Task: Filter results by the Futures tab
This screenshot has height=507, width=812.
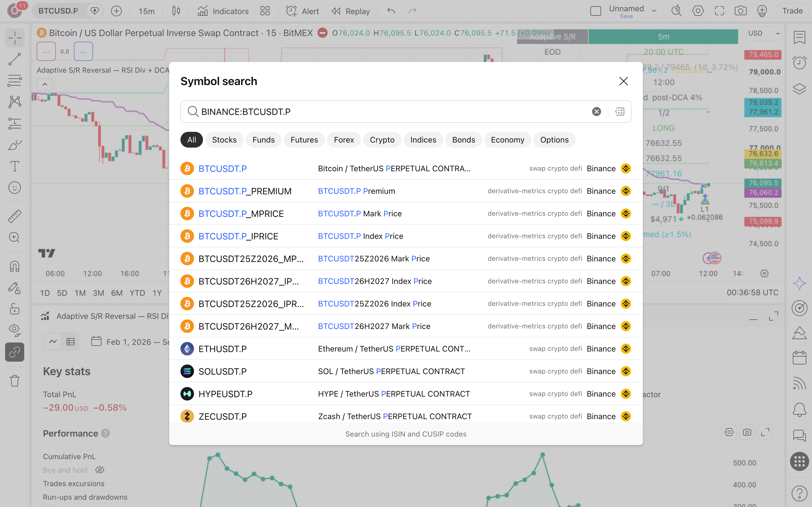Action: tap(304, 140)
